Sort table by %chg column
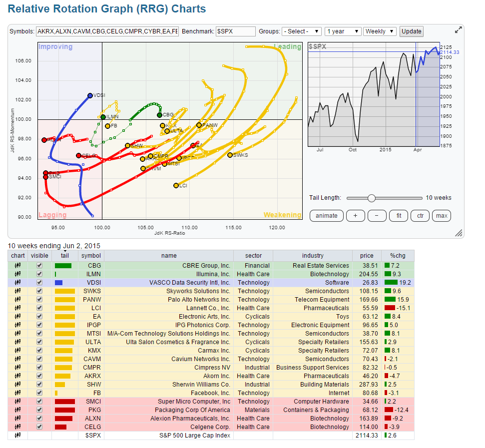The image size is (485, 448). tap(398, 256)
